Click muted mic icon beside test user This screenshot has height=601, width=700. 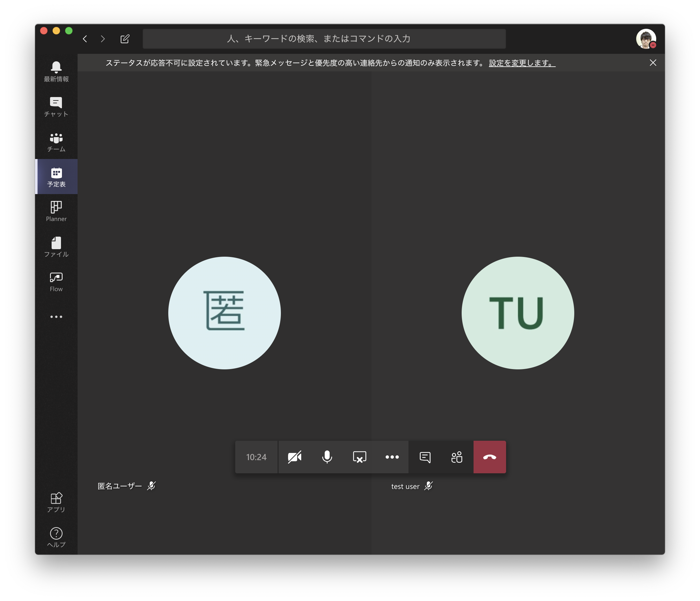click(429, 486)
